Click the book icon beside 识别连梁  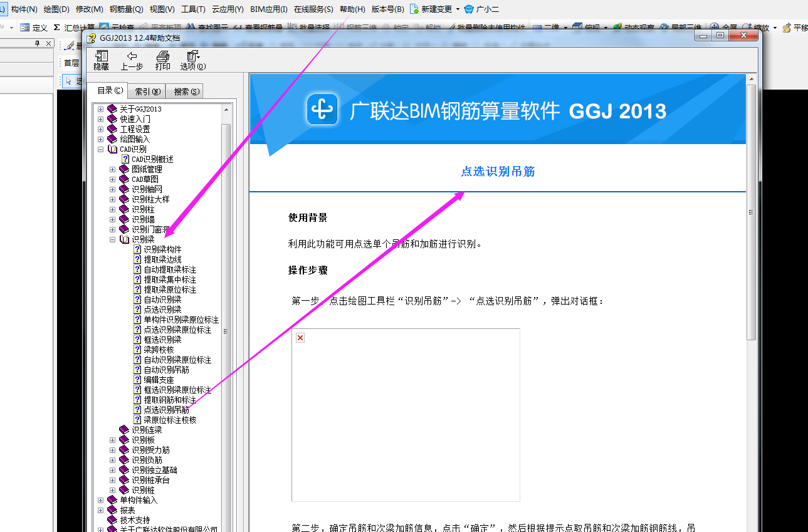[124, 430]
